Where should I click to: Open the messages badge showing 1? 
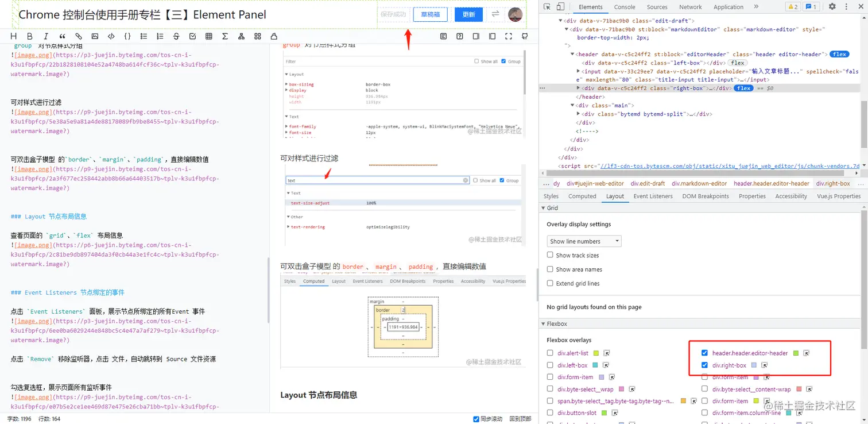811,7
